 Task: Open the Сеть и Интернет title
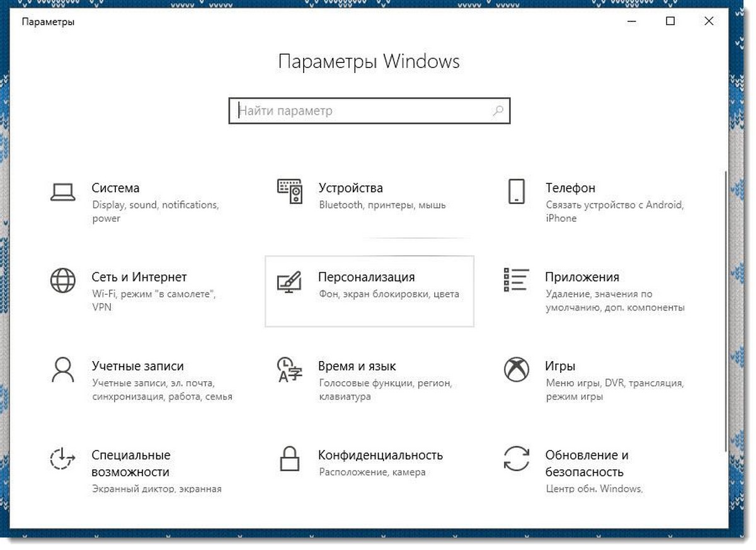[x=139, y=277]
